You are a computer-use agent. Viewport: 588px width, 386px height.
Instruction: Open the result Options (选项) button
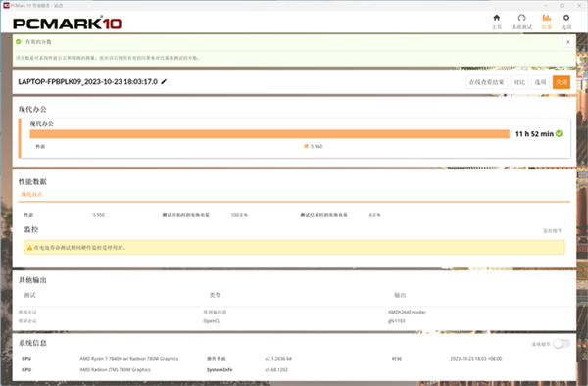pos(540,82)
